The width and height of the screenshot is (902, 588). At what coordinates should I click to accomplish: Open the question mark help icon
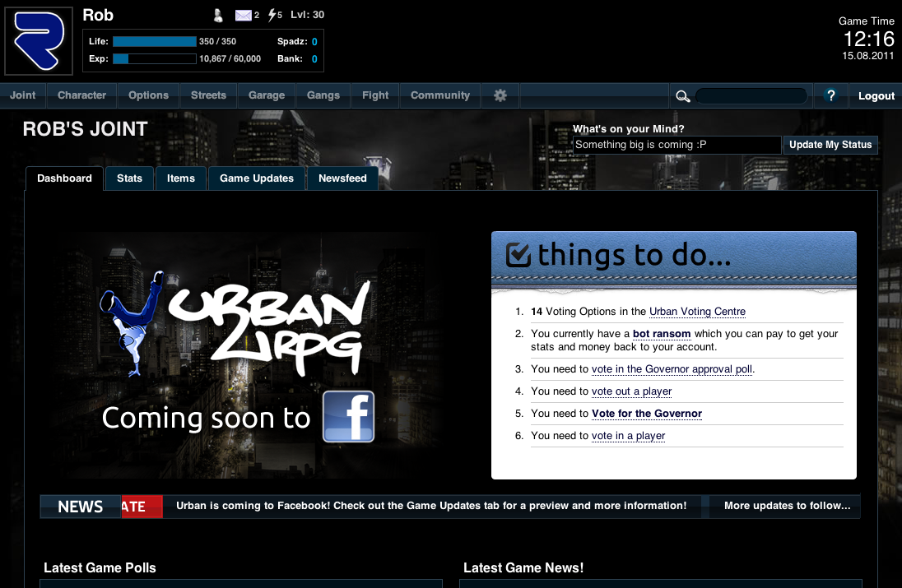[830, 95]
